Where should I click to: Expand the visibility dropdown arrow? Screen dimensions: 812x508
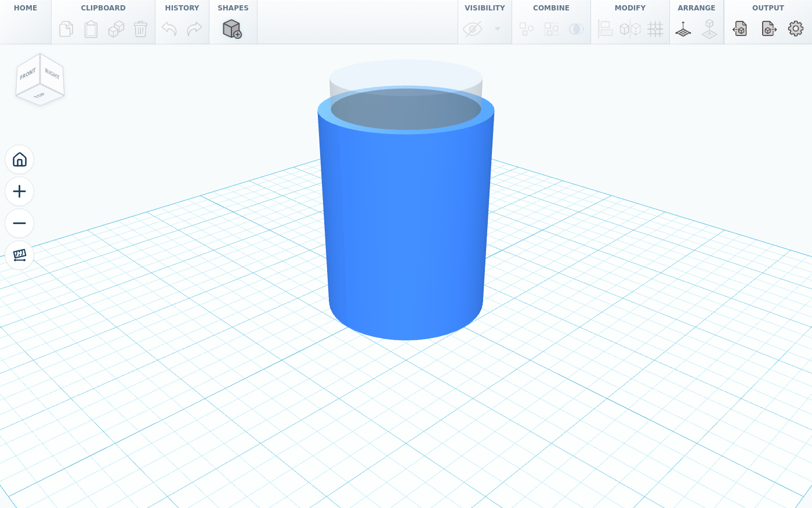(x=497, y=29)
